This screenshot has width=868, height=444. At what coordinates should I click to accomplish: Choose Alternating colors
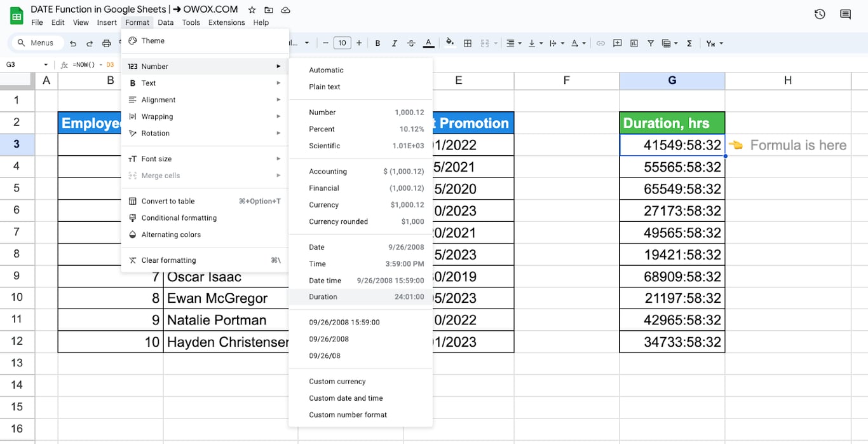[x=205, y=234]
